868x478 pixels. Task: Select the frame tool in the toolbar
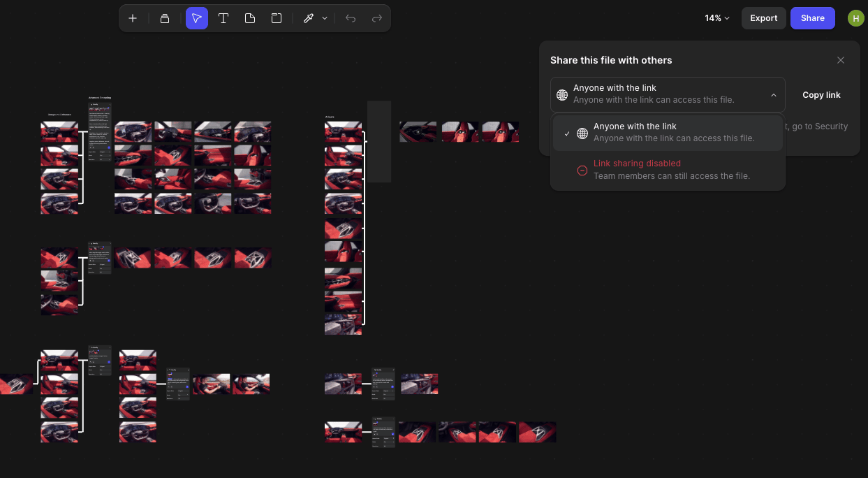coord(277,18)
